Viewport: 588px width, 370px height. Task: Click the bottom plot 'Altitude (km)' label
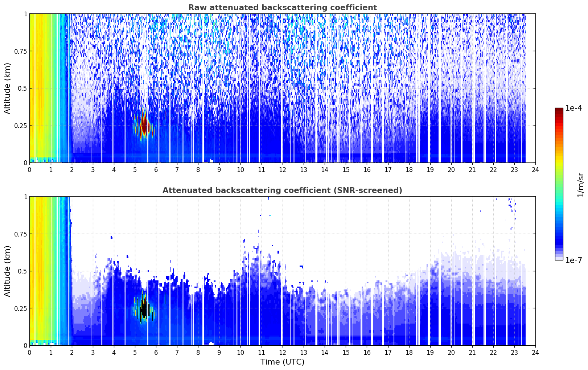click(8, 271)
